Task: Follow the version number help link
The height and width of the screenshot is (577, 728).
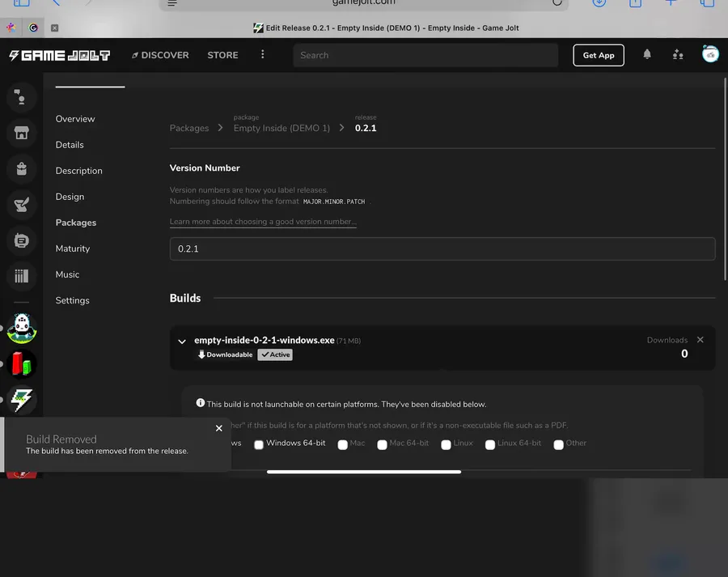Action: point(263,222)
